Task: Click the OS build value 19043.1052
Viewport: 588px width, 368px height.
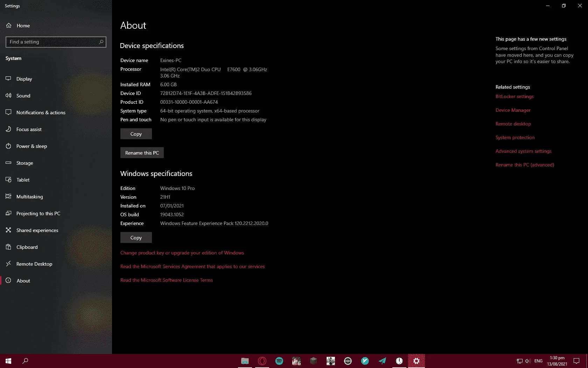Action: 172,214
